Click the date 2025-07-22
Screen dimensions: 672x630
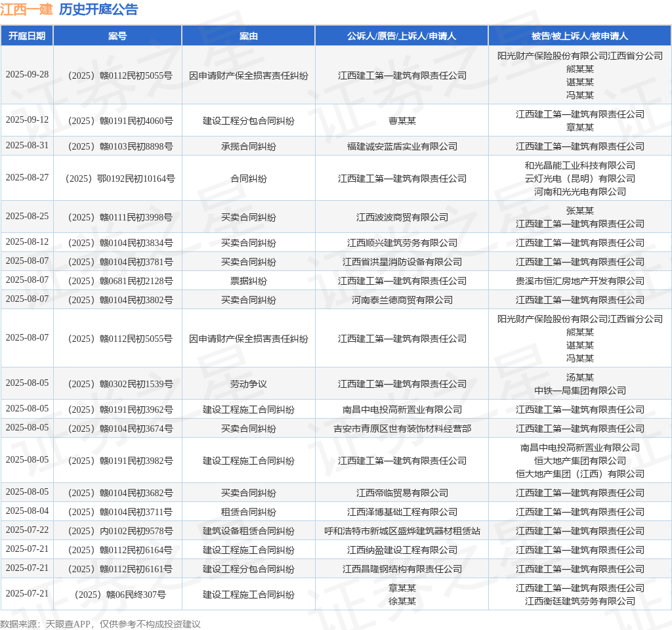27,530
